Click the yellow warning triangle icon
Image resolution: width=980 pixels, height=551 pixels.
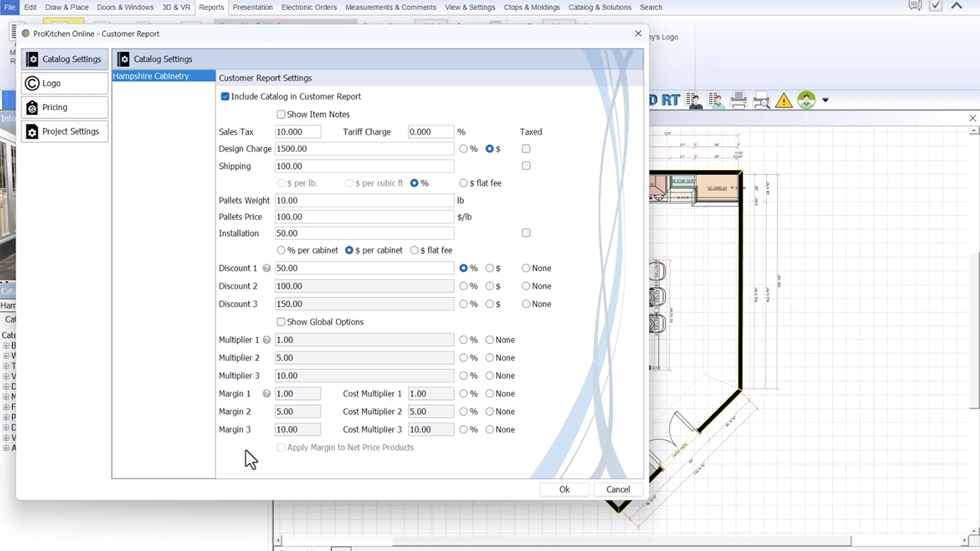click(784, 100)
